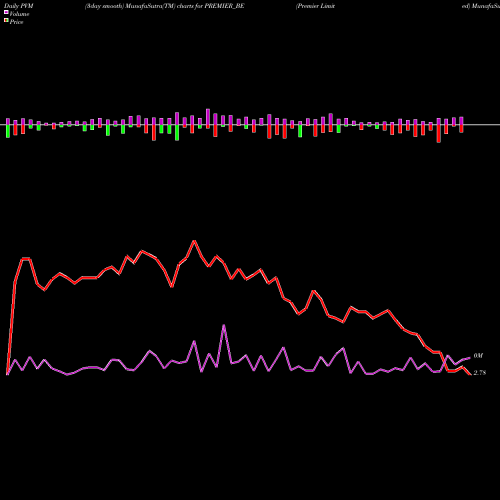
Task: Click the highest peak of the red price line
Action: click(194, 241)
